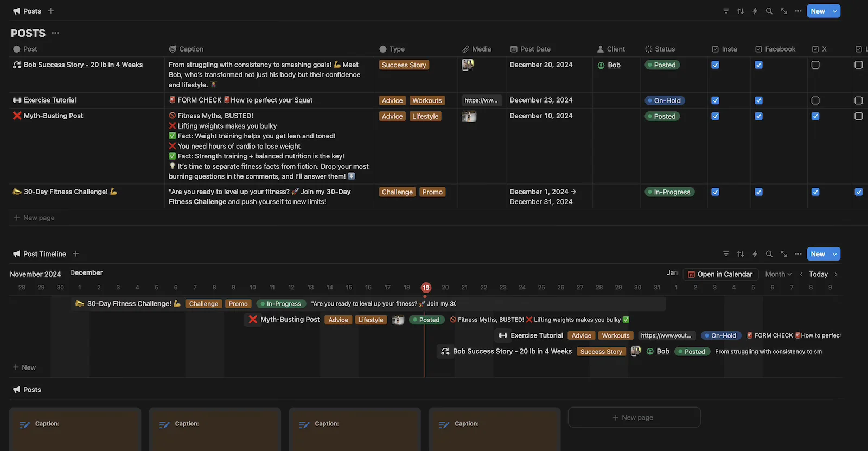Click the Workouts tag in Exercise Tutorial row

click(427, 100)
